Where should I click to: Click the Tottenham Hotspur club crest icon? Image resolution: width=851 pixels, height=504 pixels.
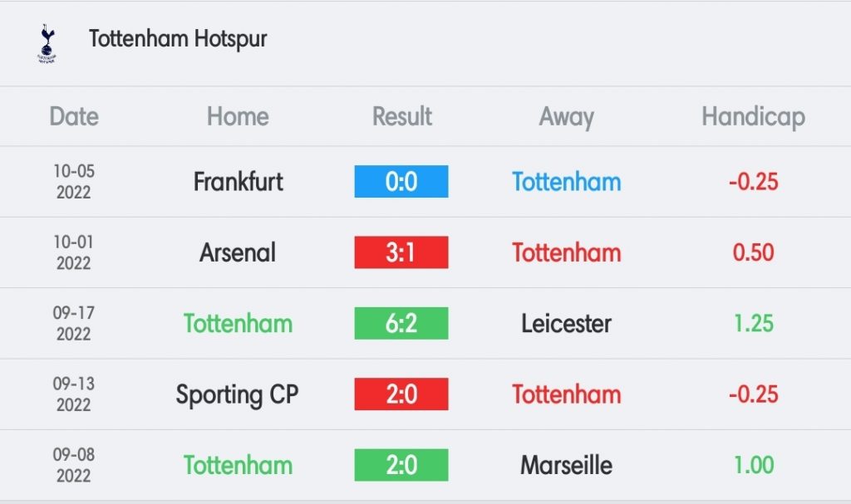[x=47, y=43]
